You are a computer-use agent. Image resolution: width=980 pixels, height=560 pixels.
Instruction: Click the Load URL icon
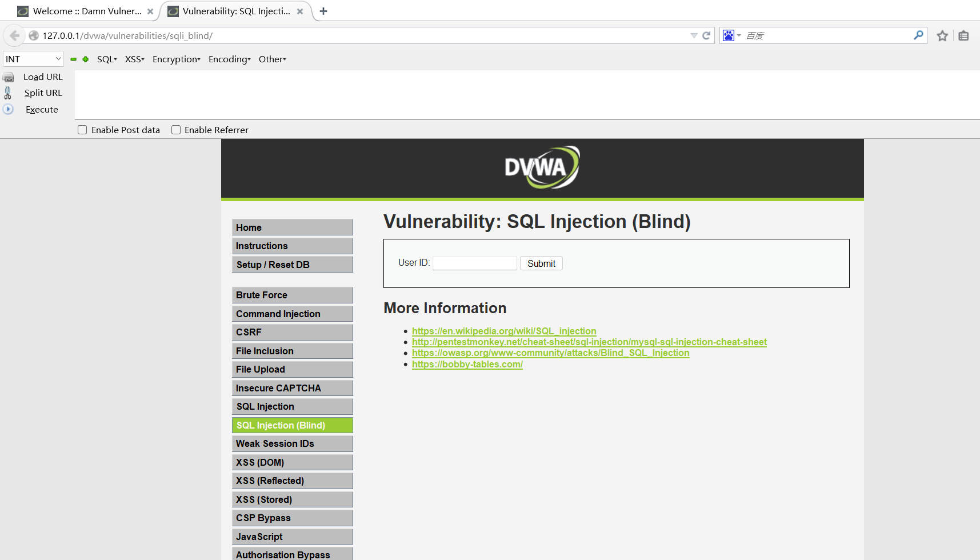pos(9,77)
